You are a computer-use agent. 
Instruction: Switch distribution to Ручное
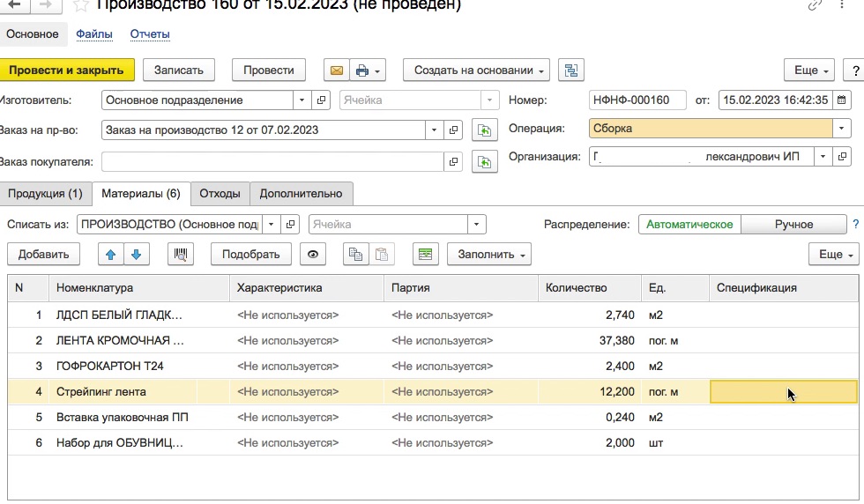[793, 224]
